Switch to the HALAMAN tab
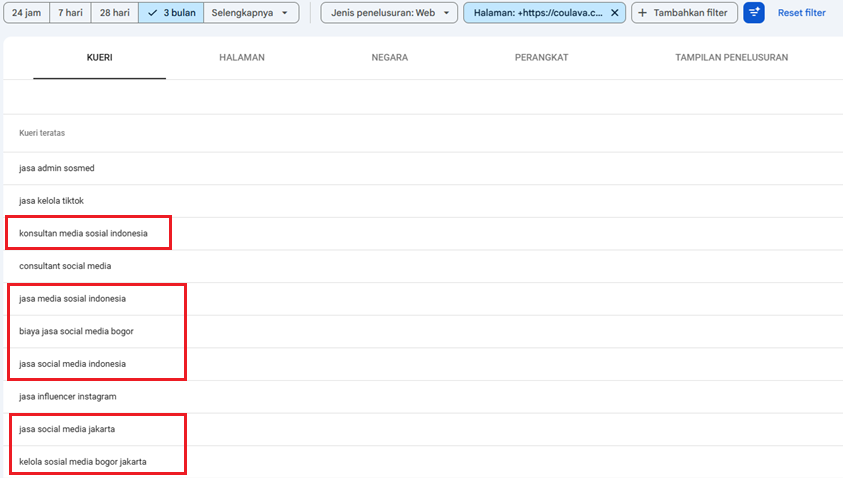843x478 pixels. pyautogui.click(x=242, y=58)
